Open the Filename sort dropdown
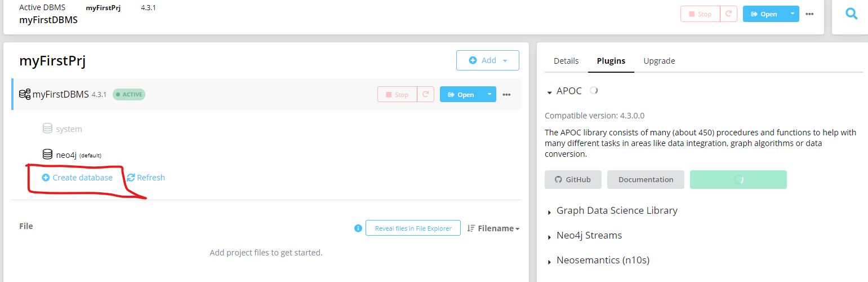 494,228
